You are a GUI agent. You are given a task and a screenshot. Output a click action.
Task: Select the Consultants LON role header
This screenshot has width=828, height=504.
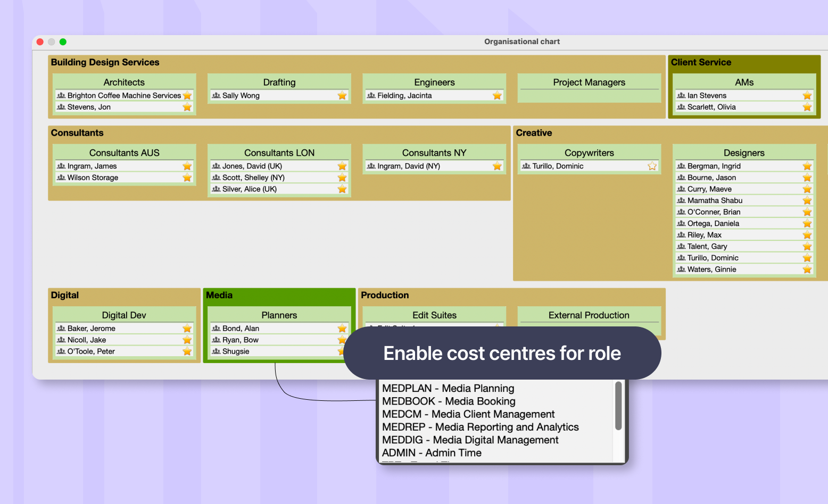pos(279,153)
